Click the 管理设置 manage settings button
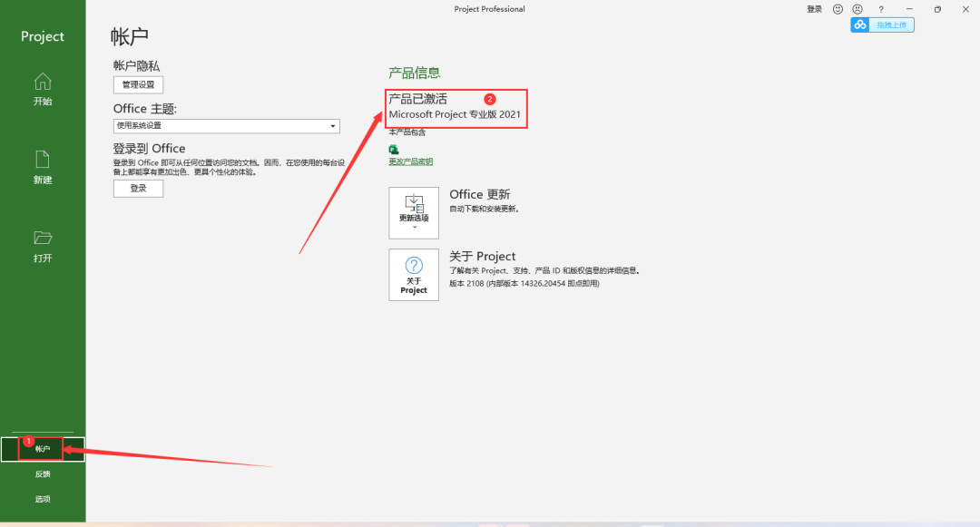The image size is (980, 527). pos(138,84)
